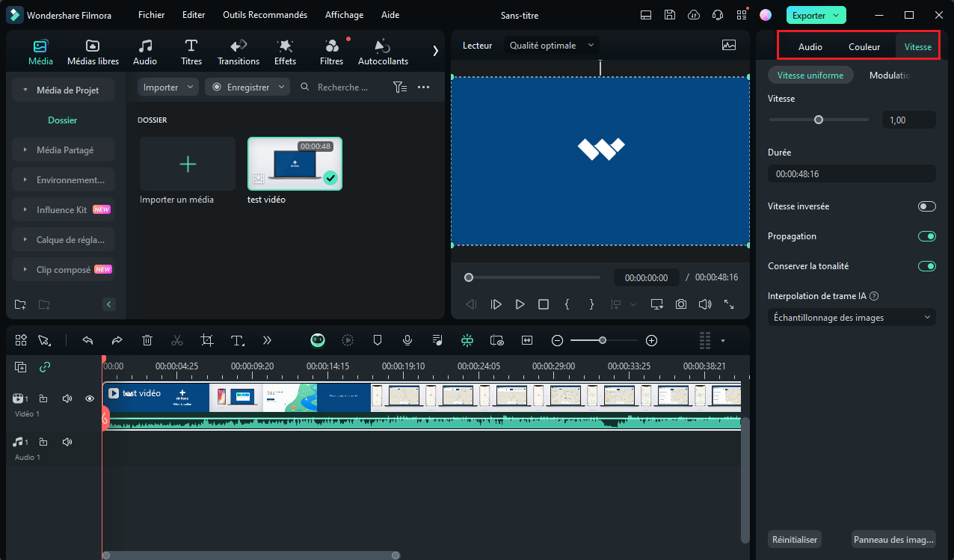The image size is (954, 560).
Task: Open the Qualité optimale dropdown
Action: tap(552, 46)
